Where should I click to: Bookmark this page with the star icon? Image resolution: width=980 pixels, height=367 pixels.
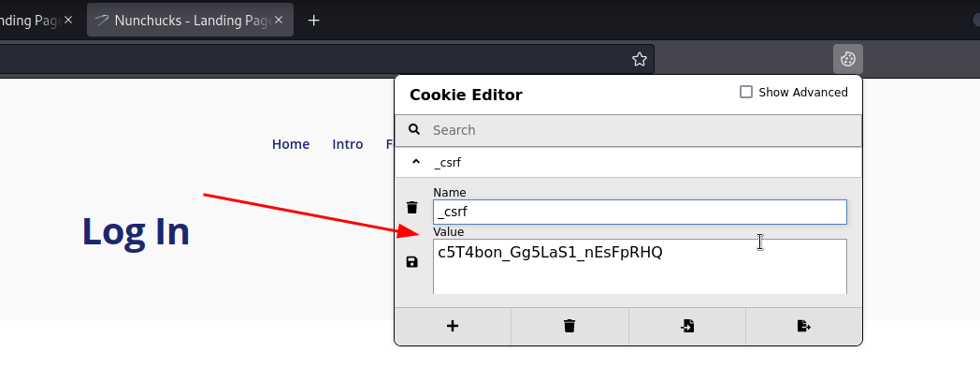[x=639, y=59]
